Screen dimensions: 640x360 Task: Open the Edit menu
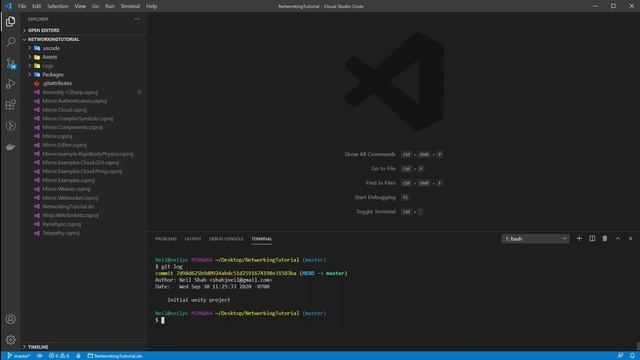(x=36, y=6)
